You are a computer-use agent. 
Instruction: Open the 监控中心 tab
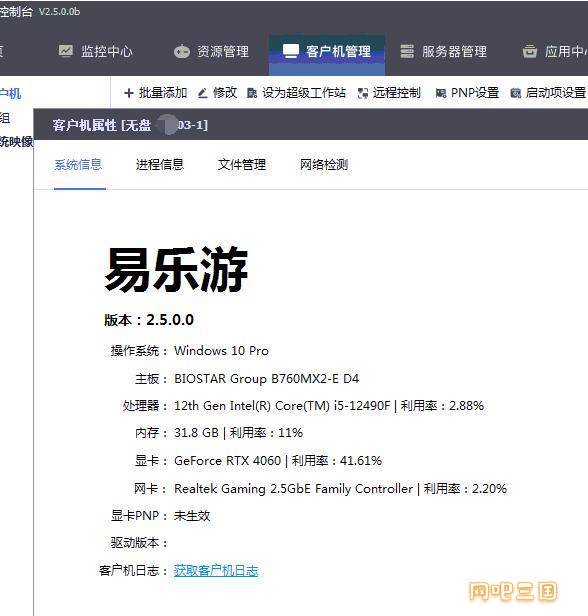(x=95, y=51)
